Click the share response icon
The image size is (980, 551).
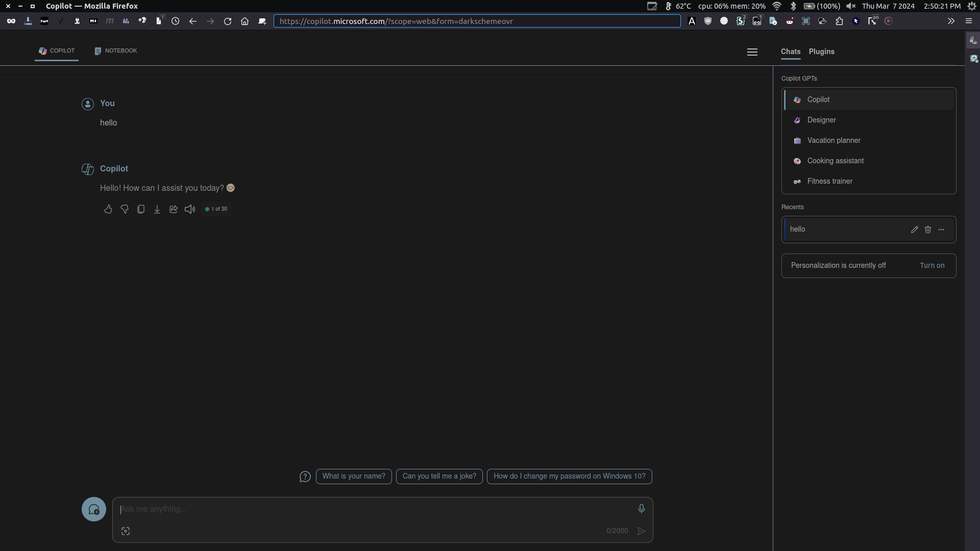click(174, 209)
